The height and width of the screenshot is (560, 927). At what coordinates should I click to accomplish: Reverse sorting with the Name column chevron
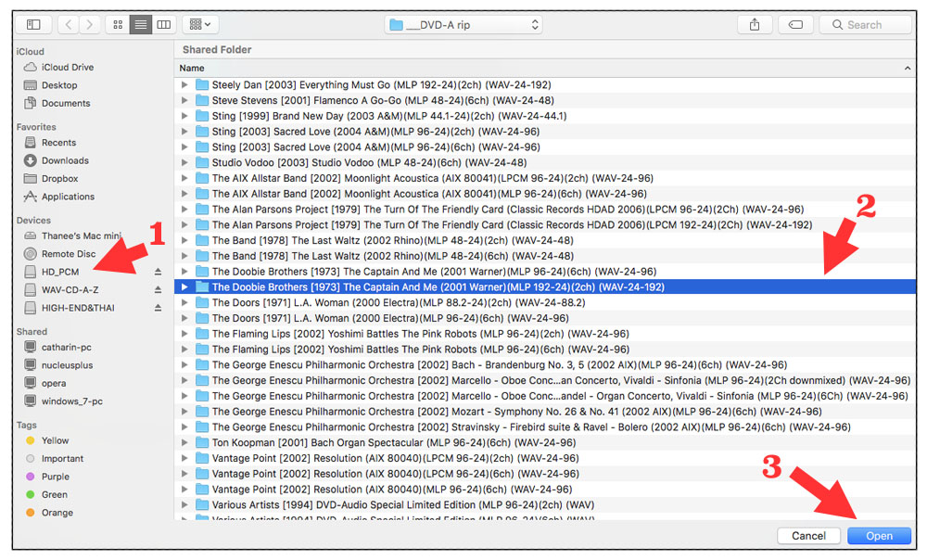tap(908, 68)
